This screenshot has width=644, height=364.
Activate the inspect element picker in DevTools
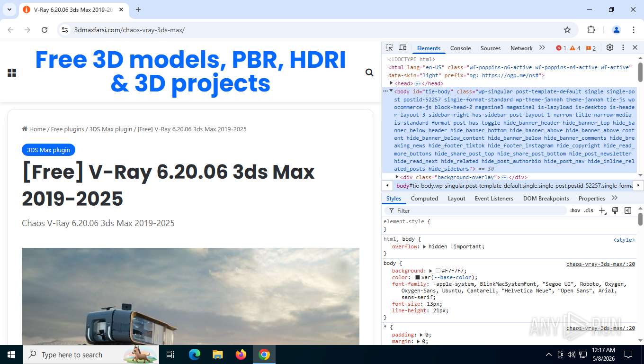click(x=389, y=48)
